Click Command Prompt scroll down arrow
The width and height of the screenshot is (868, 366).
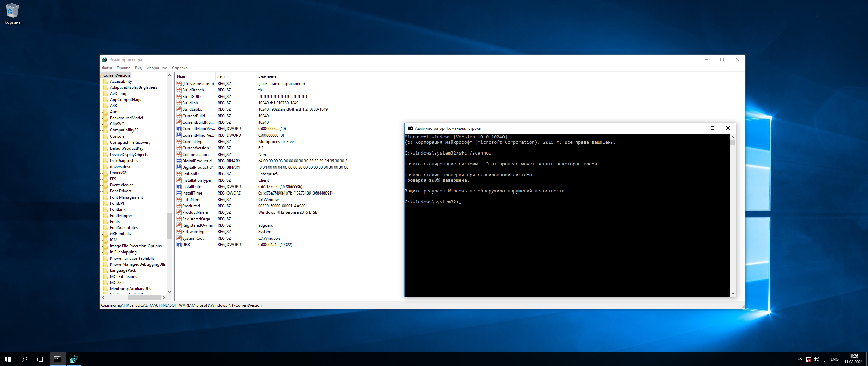pyautogui.click(x=733, y=294)
